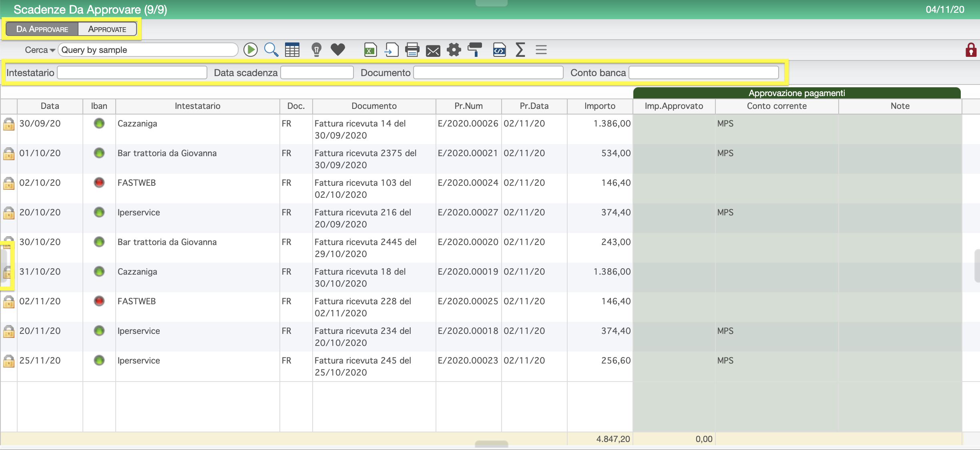
Task: Click Fattura ricevuta 2445 del 29/10/2020
Action: point(365,248)
